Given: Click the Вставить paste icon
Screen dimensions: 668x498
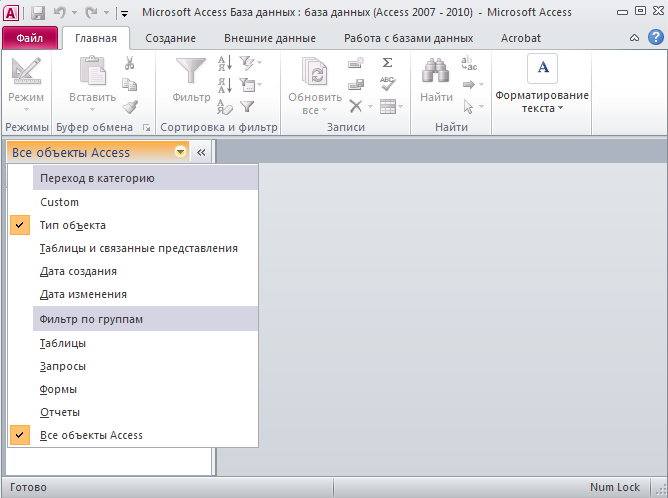Looking at the screenshot, I should [x=92, y=70].
